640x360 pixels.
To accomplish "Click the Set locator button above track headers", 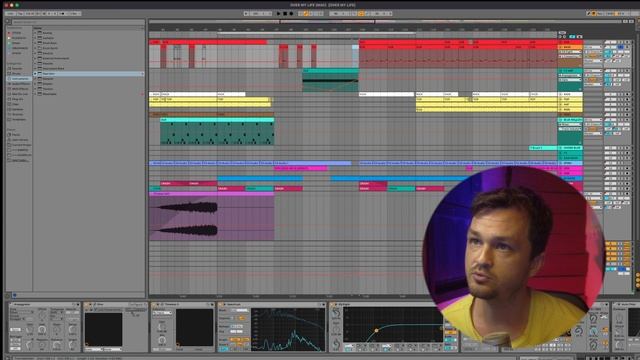I will (562, 33).
